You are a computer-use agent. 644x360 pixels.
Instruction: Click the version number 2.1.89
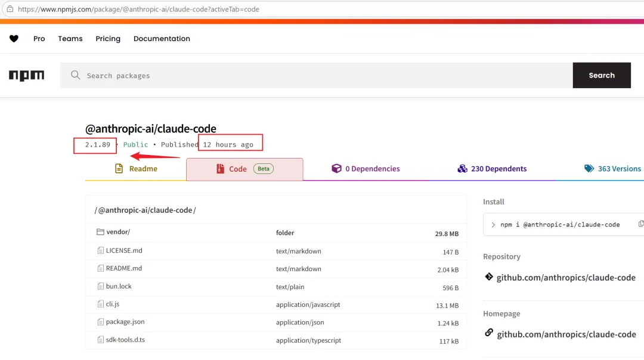pos(97,144)
